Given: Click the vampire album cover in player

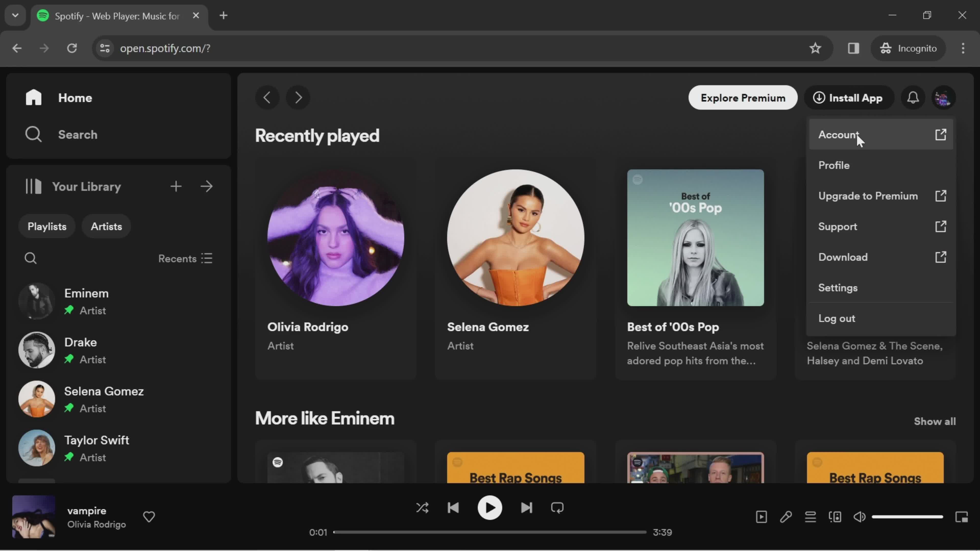Looking at the screenshot, I should [33, 517].
